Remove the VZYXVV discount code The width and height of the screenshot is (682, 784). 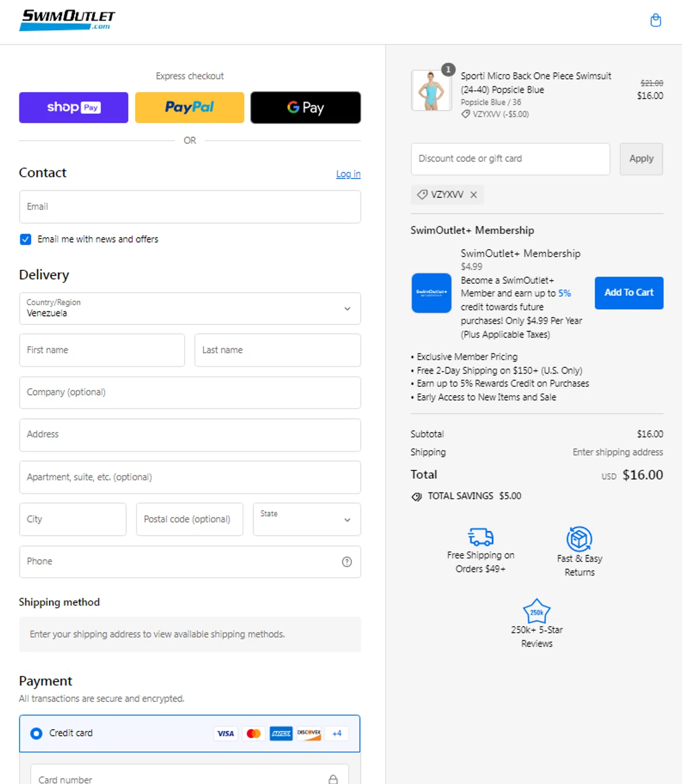[474, 194]
